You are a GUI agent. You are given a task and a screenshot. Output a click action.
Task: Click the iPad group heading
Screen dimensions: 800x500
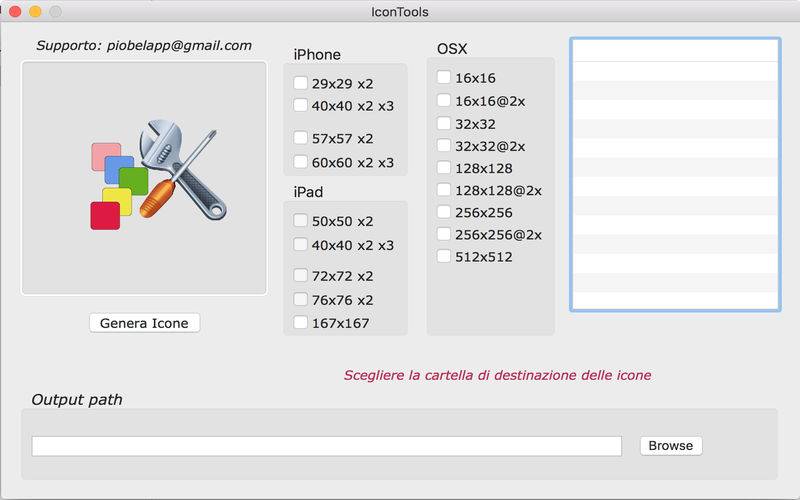(x=308, y=192)
